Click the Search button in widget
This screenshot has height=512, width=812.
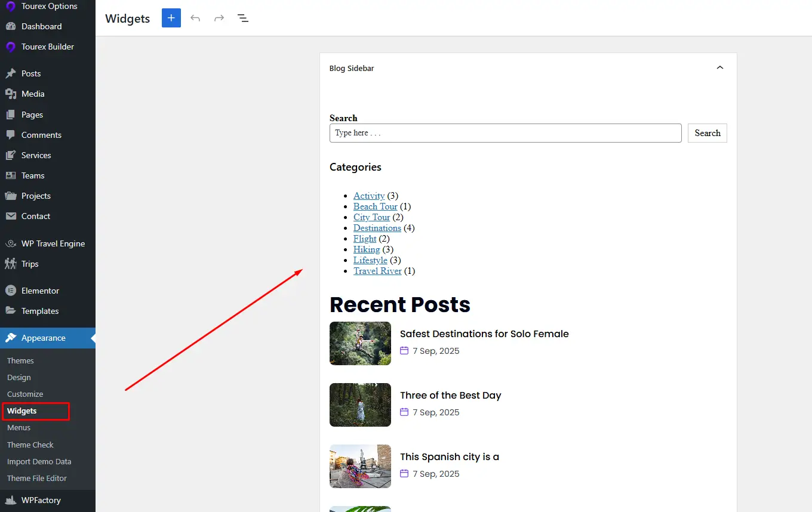click(708, 133)
